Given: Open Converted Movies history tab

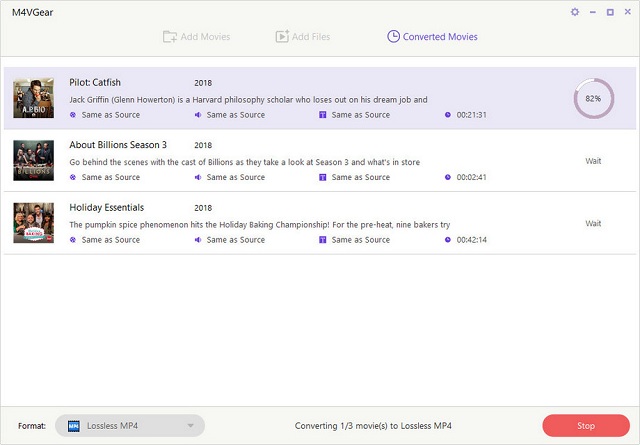Looking at the screenshot, I should [x=432, y=37].
